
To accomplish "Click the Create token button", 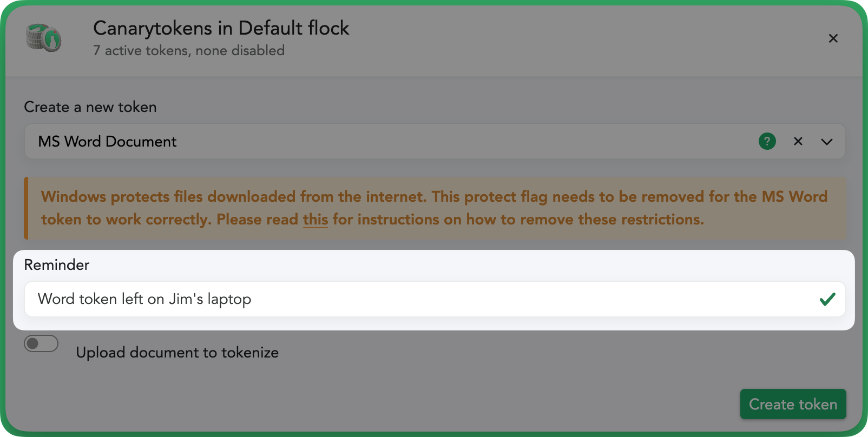I will tap(793, 404).
